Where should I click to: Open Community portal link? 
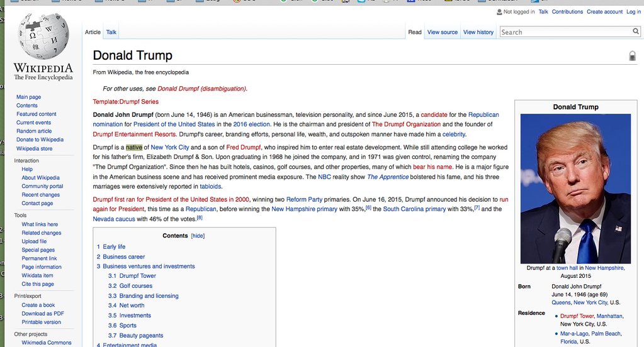pos(42,186)
